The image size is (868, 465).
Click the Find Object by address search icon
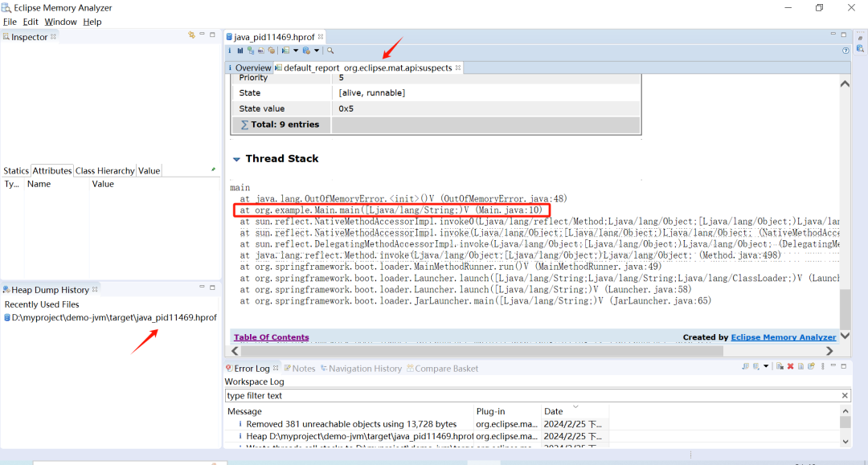(x=330, y=51)
